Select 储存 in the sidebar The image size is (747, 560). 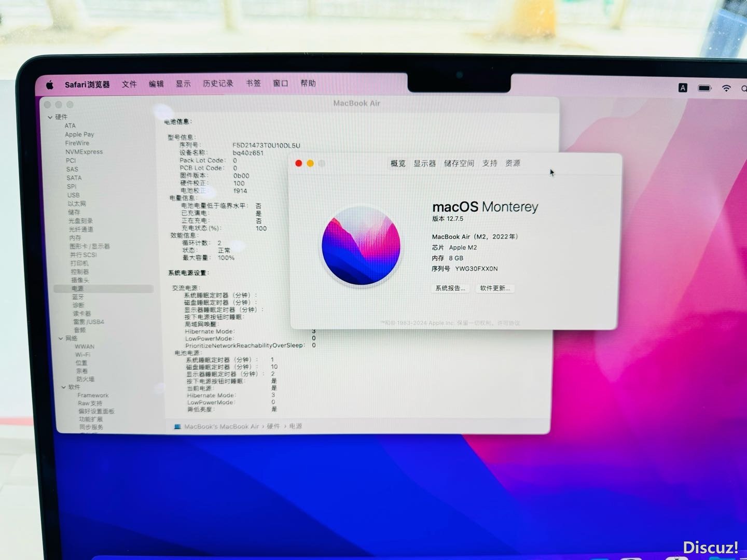click(74, 213)
